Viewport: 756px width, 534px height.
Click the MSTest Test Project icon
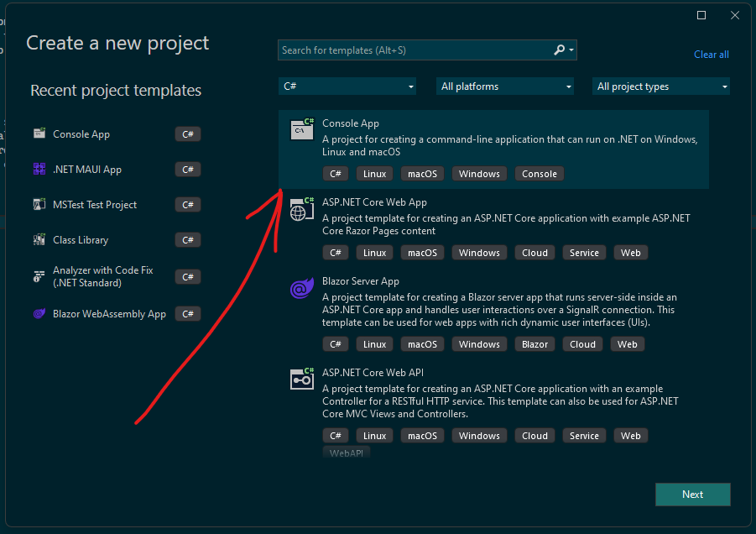tap(39, 204)
